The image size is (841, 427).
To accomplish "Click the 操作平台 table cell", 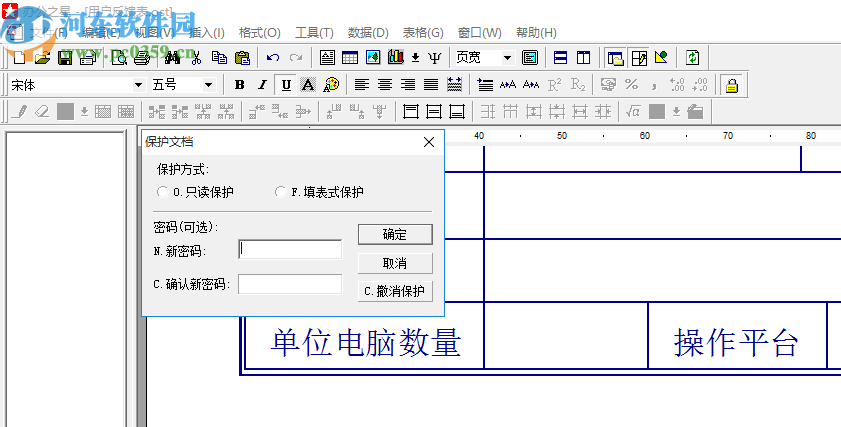I will click(x=736, y=336).
